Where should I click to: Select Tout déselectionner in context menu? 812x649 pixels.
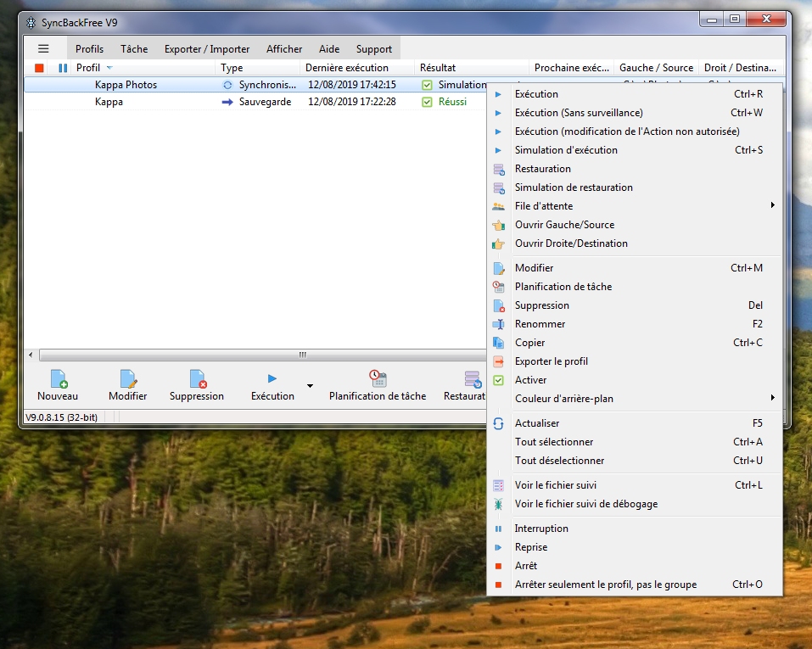[635, 461]
